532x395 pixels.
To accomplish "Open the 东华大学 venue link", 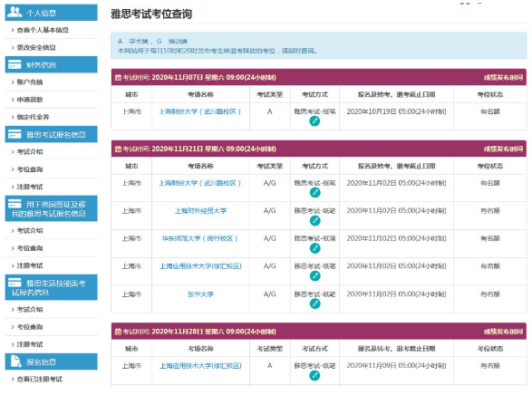I will pos(200,294).
